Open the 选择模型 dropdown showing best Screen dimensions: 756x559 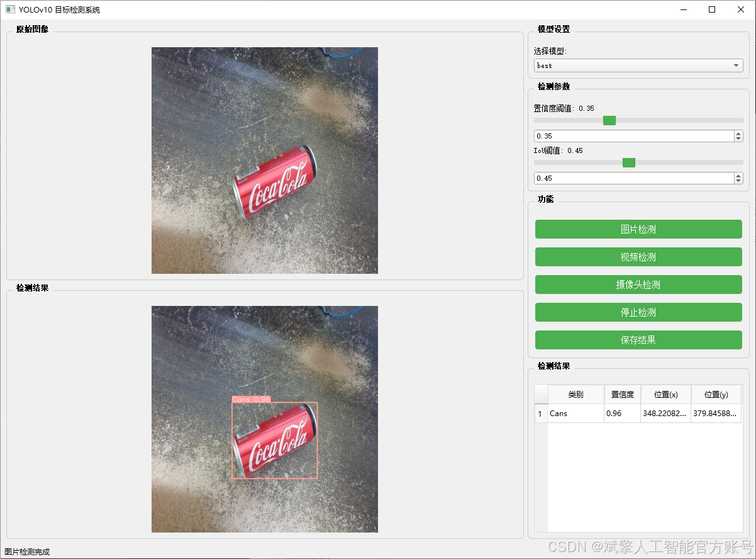(x=638, y=65)
